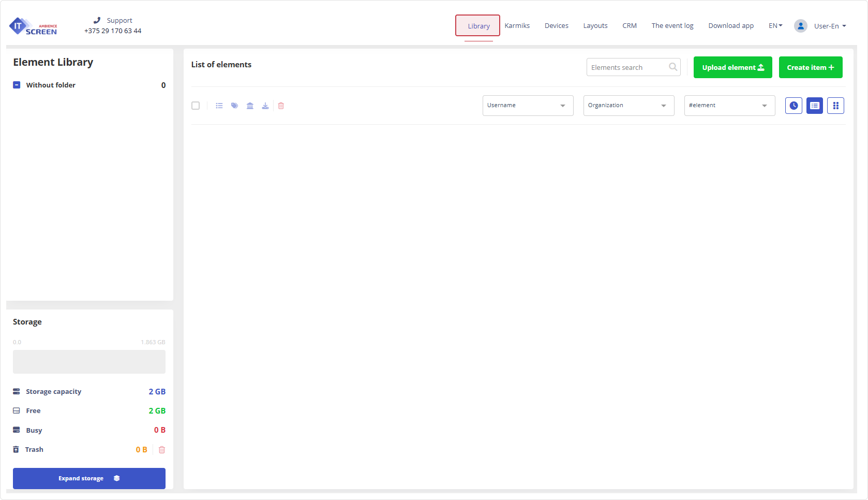Empty the trash in Storage panel
This screenshot has height=500, width=868.
click(162, 450)
